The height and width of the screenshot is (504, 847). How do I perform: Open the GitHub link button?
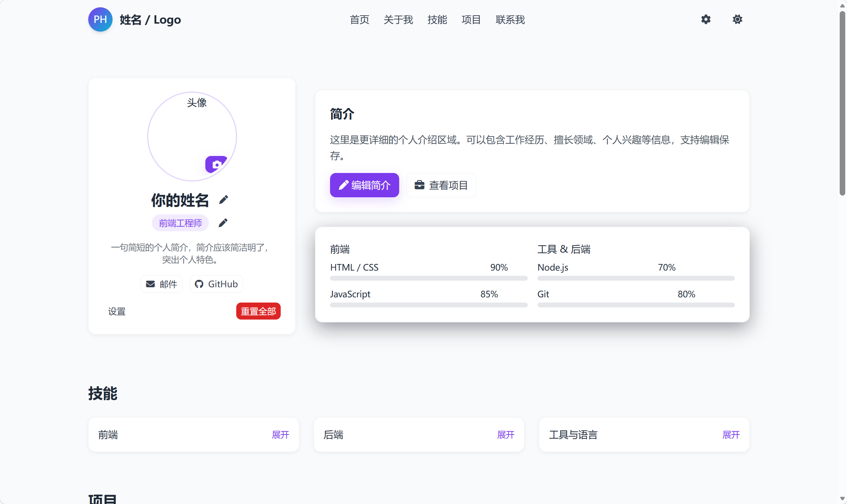point(216,284)
